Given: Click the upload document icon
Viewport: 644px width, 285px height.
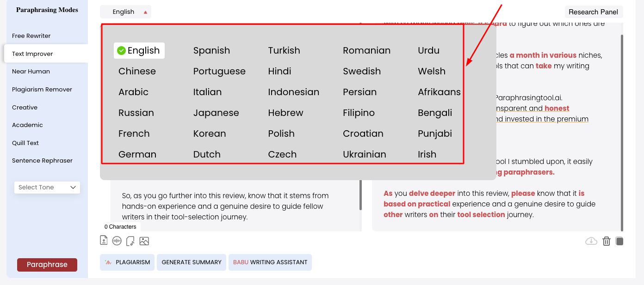Looking at the screenshot, I should (104, 241).
